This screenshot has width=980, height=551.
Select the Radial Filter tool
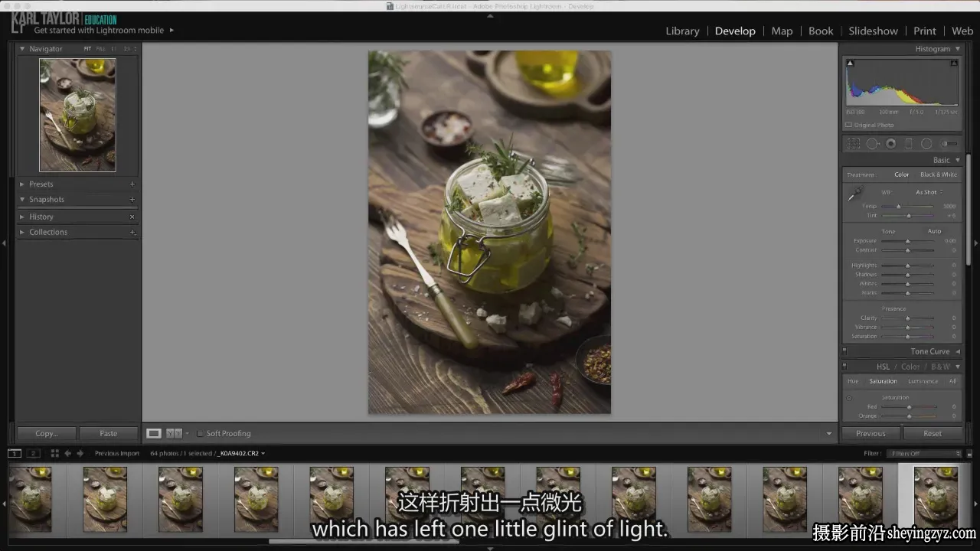point(926,144)
